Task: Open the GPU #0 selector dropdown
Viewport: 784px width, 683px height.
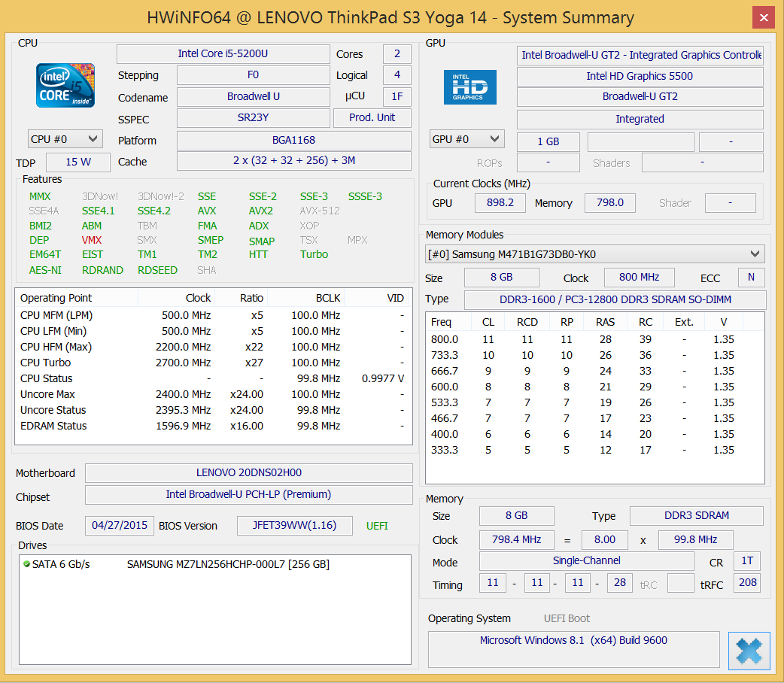Action: (466, 139)
